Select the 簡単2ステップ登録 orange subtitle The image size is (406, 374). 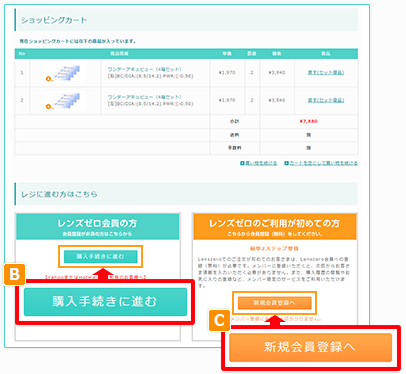coord(274,249)
